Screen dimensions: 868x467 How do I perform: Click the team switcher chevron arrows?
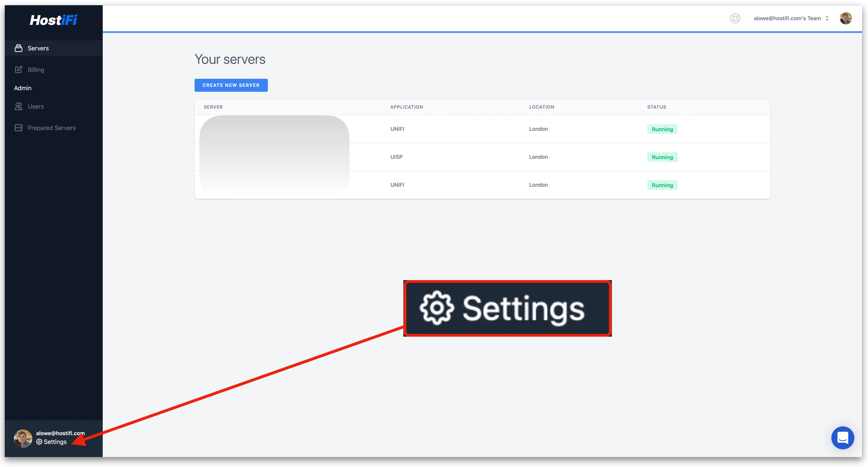[x=827, y=18]
